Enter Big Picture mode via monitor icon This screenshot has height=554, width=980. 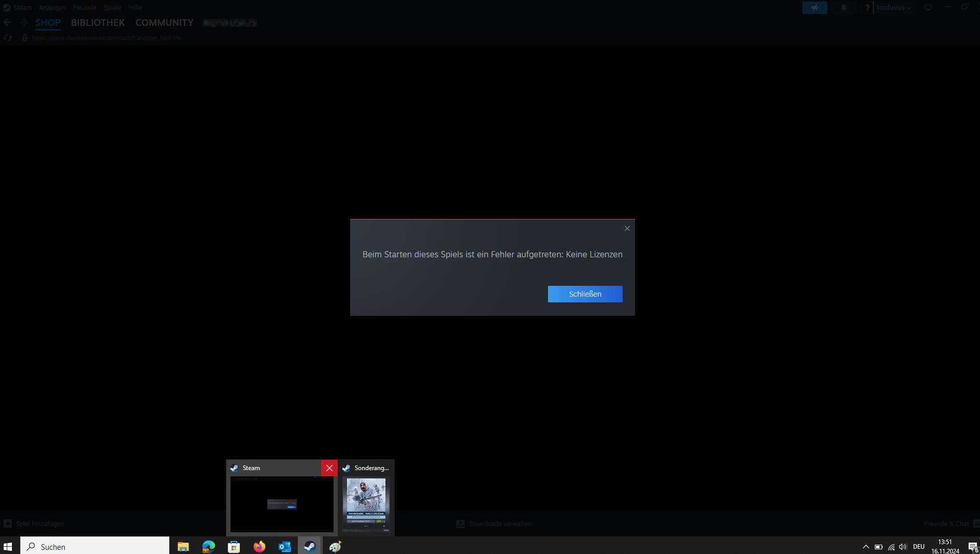click(928, 8)
